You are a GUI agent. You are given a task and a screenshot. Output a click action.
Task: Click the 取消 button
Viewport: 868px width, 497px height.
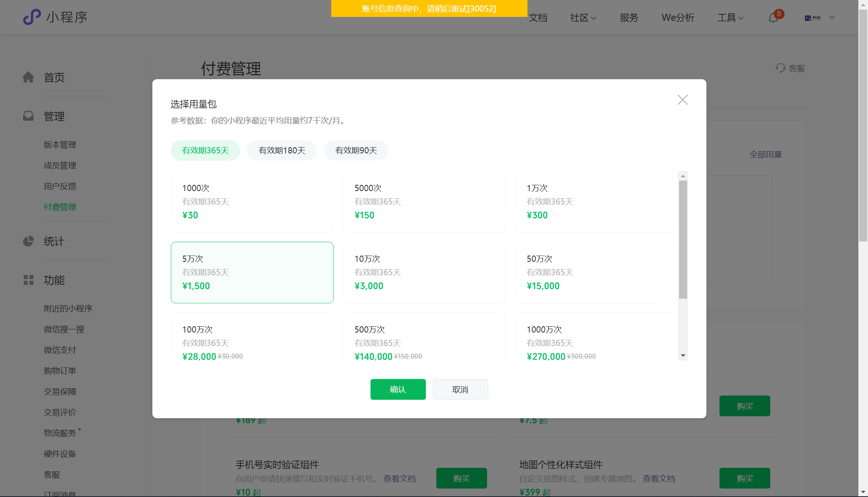coord(460,389)
